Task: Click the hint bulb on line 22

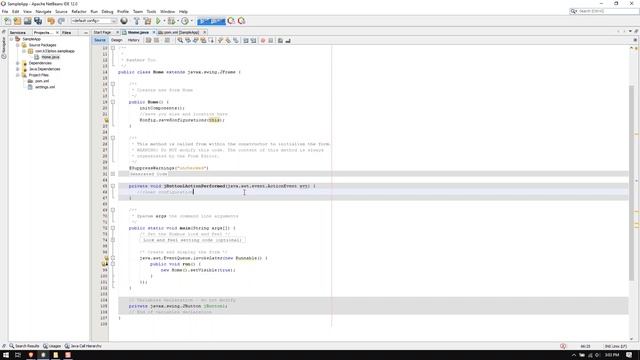Action: tap(106, 120)
